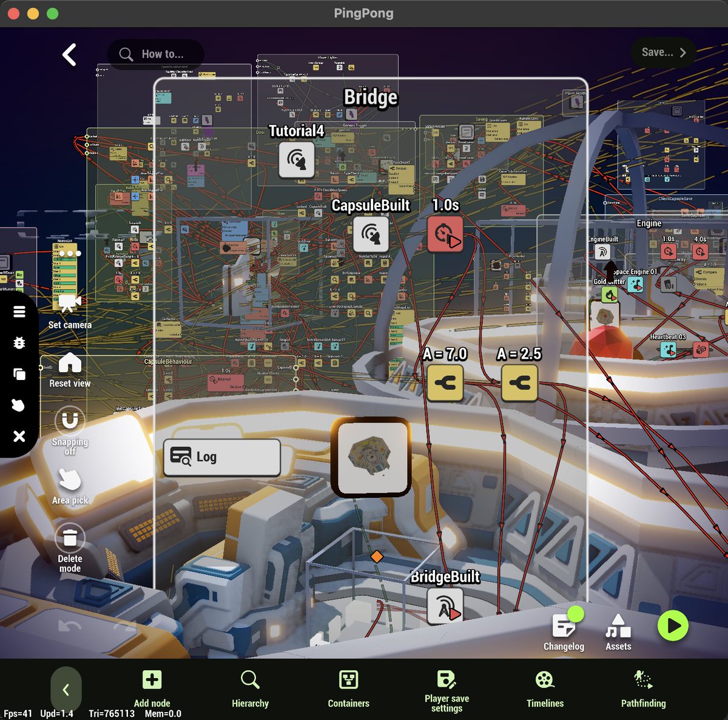The width and height of the screenshot is (728, 720).
Task: Select the A = 2.5 compare node
Action: click(519, 383)
